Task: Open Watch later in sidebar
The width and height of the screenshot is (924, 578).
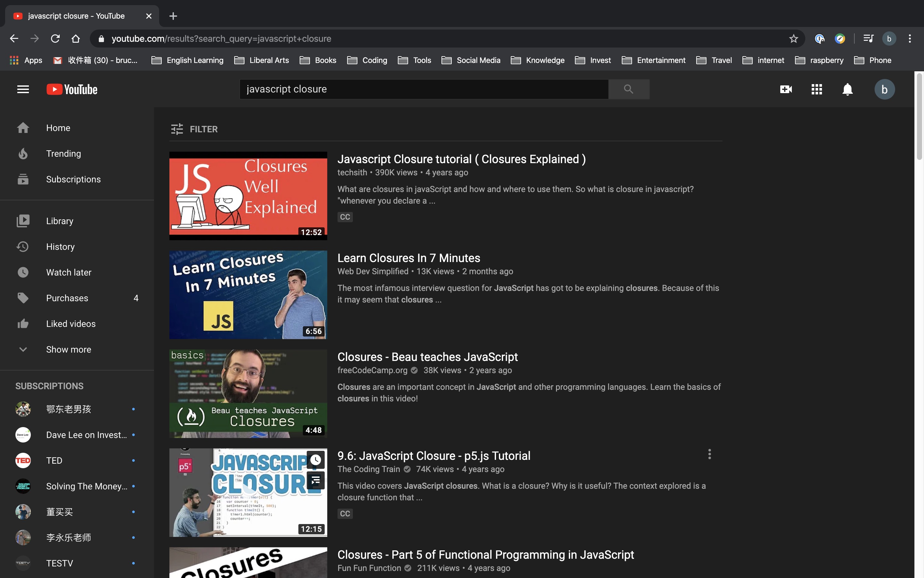Action: (77, 272)
